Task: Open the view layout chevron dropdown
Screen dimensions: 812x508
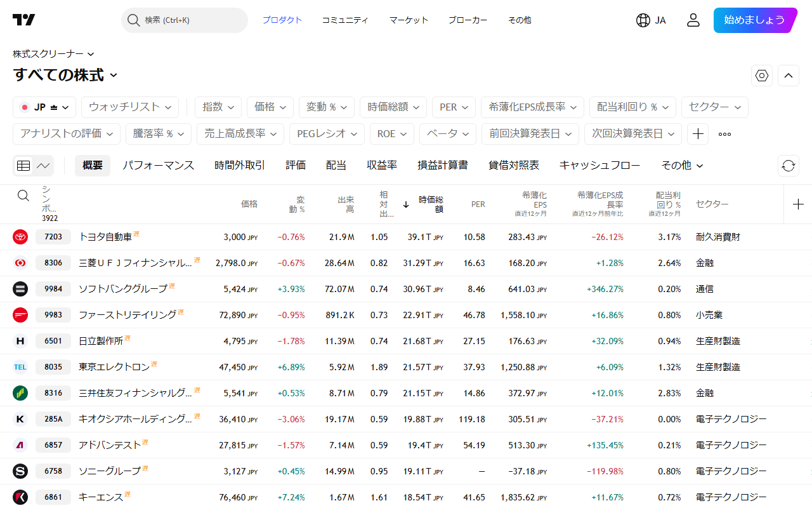Action: coord(43,166)
